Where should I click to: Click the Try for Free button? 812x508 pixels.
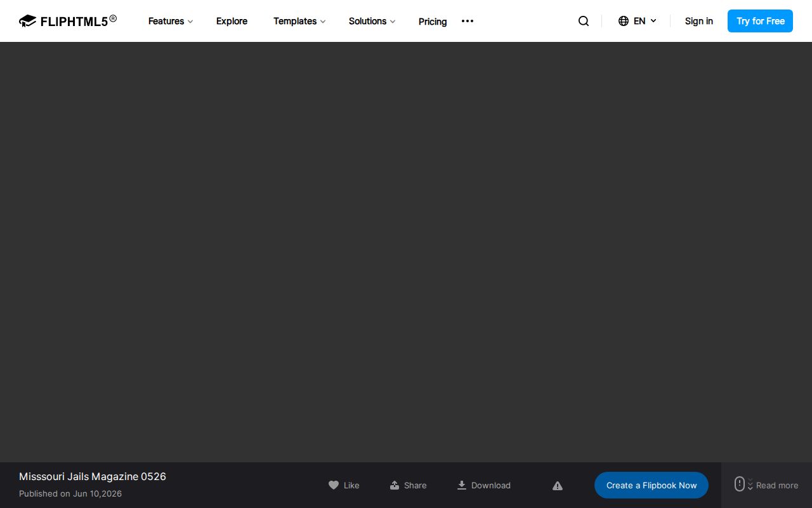[760, 21]
